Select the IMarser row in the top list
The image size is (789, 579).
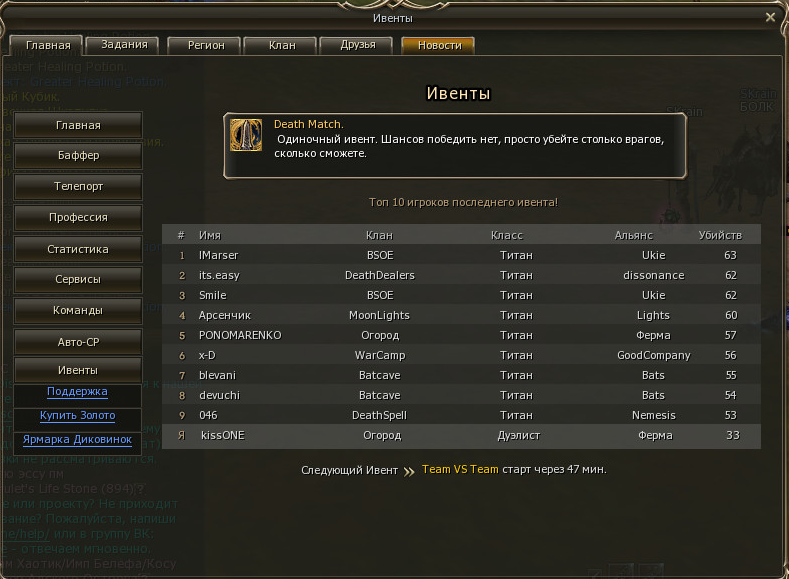tap(461, 255)
